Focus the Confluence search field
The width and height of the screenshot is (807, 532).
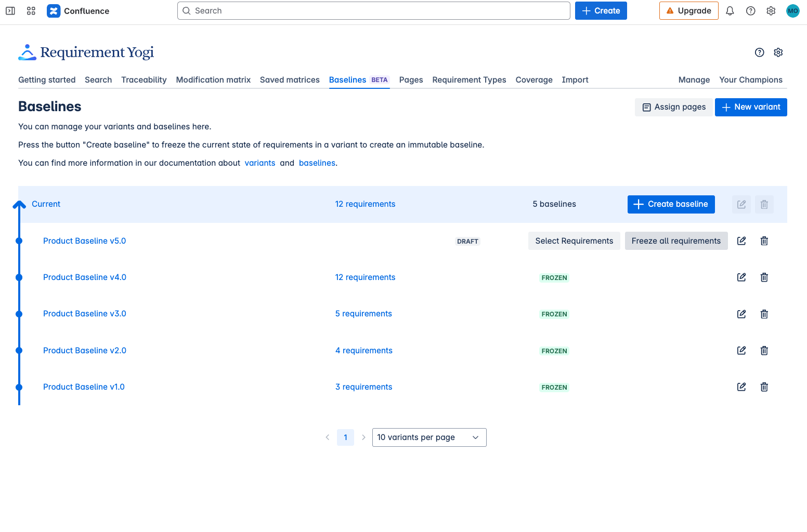tap(374, 11)
